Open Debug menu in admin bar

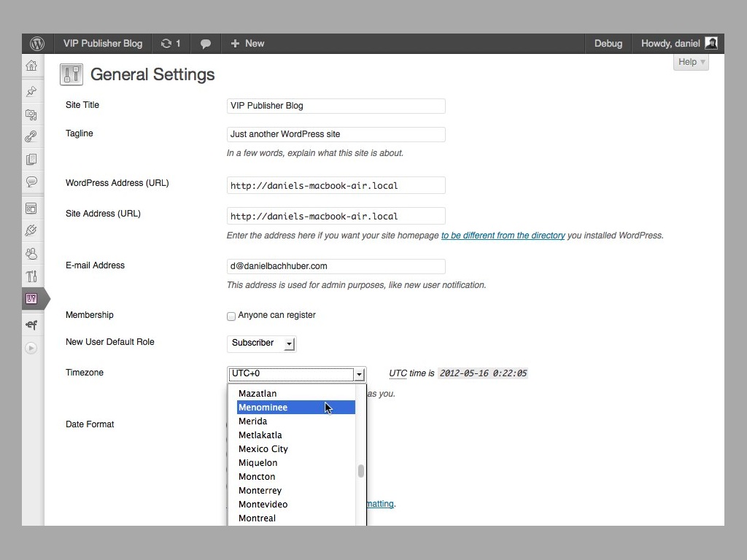pos(608,43)
